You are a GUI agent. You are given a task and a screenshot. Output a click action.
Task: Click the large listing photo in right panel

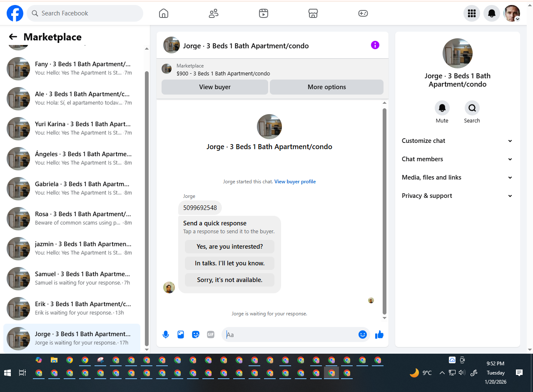click(457, 53)
